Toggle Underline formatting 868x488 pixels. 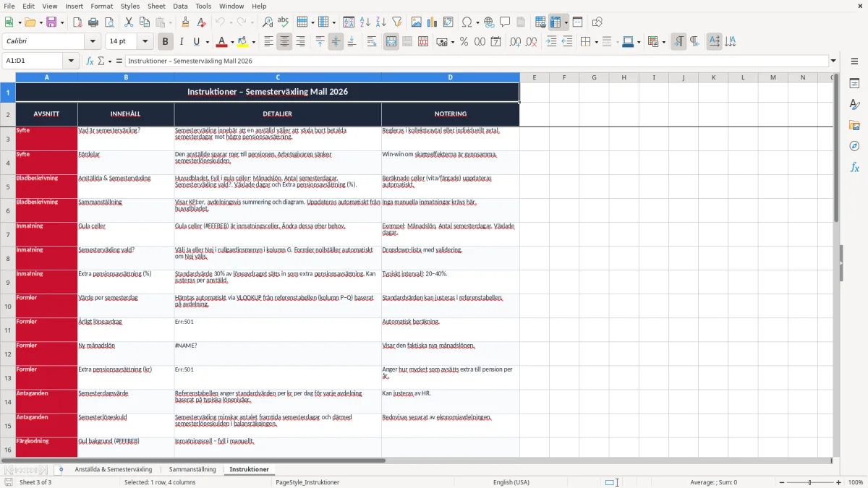[x=197, y=42]
